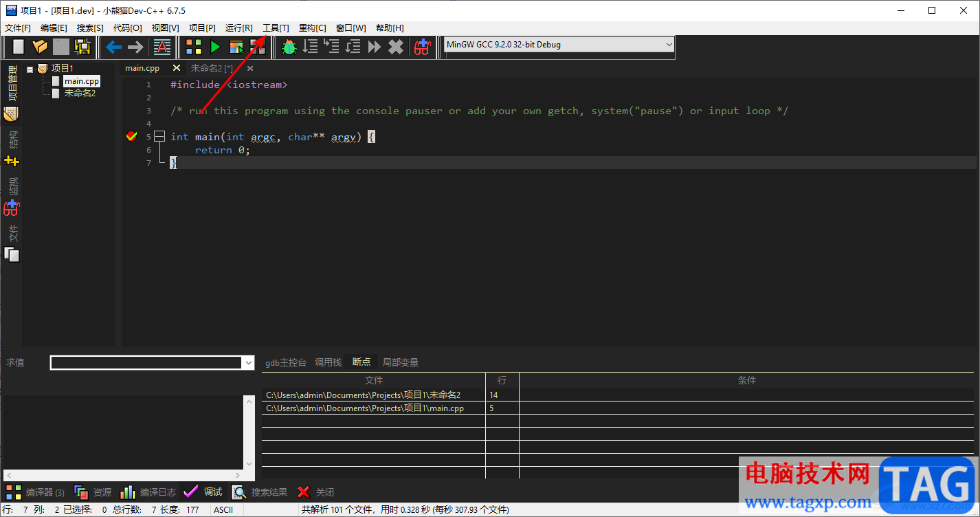Screen dimensions: 980x517
Task: Open the 文件[F] menu
Action: point(17,28)
